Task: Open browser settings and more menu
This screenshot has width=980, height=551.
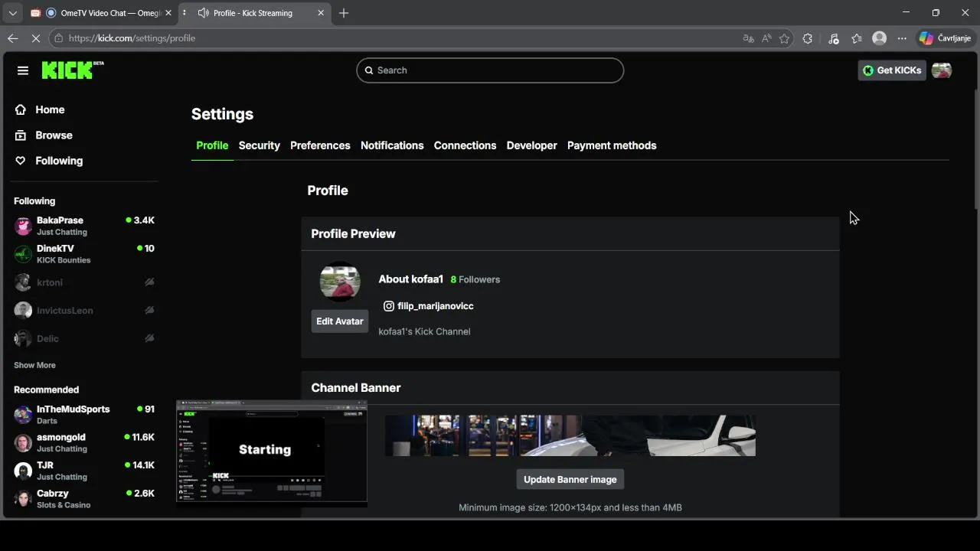Action: coord(902,38)
